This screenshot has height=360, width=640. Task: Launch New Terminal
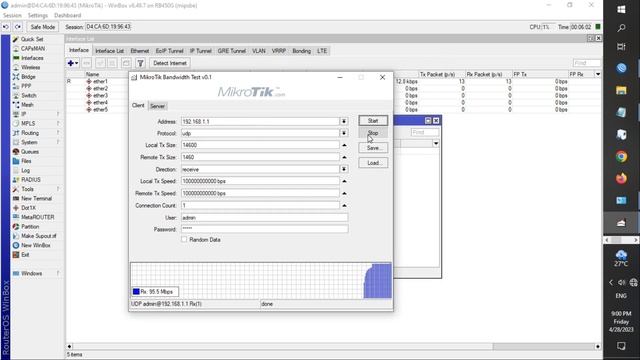point(36,198)
